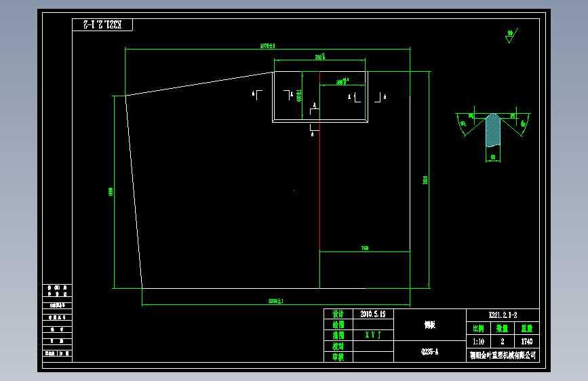Click the design date 2019.5.19
The height and width of the screenshot is (381, 588).
pos(373,314)
